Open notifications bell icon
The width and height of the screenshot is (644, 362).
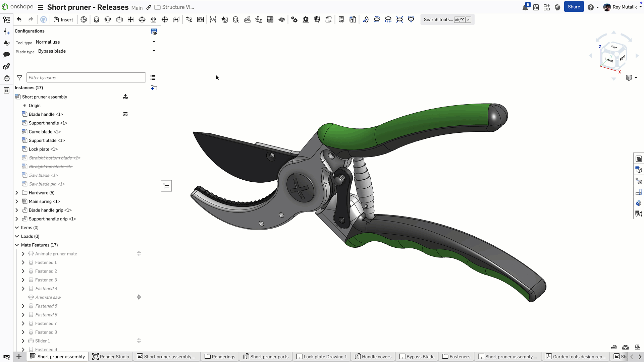click(x=525, y=7)
